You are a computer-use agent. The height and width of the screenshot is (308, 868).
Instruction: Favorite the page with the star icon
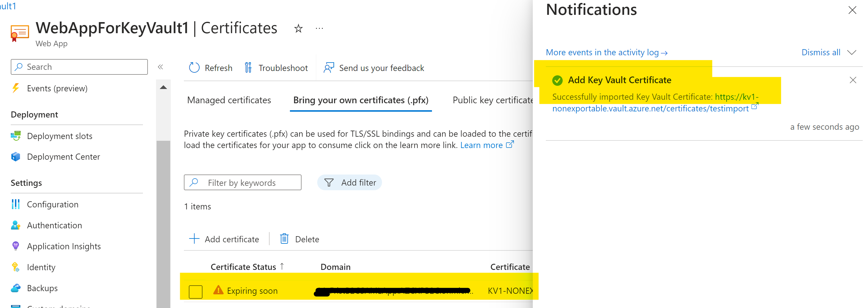(298, 29)
